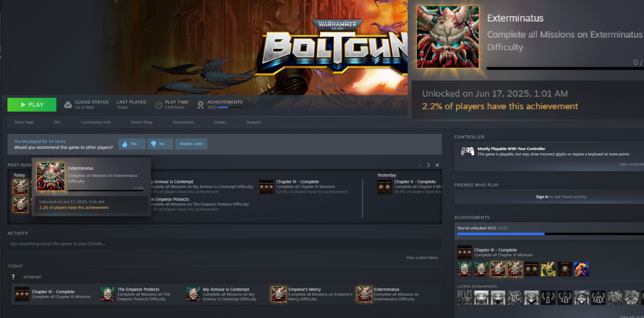Open the Points Shop tab

pos(142,122)
